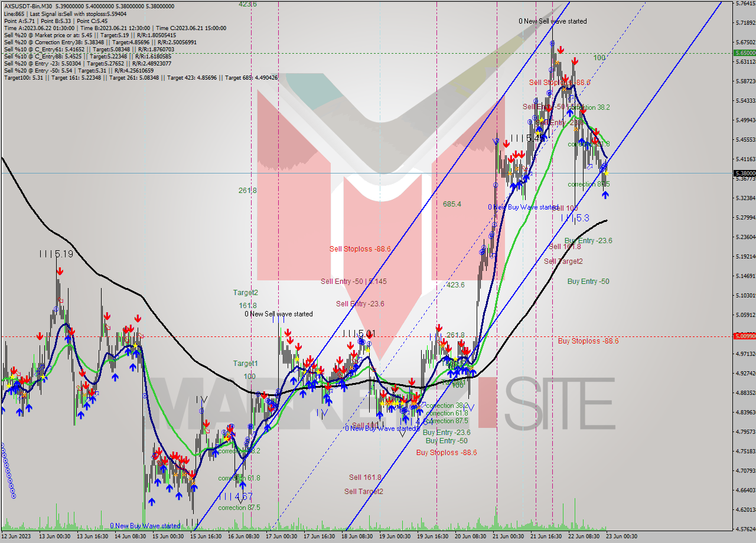Click the '23 Jun 00:30' time axis label
The width and height of the screenshot is (756, 543).
pos(621,537)
